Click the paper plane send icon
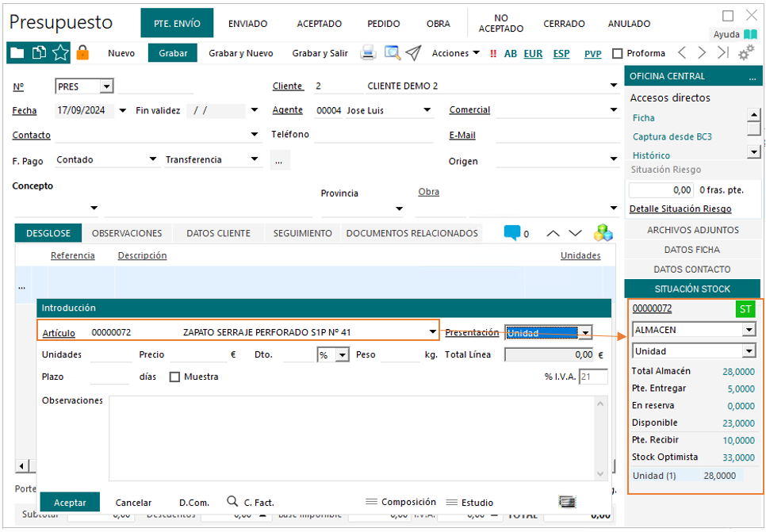766x532 pixels. 413,53
